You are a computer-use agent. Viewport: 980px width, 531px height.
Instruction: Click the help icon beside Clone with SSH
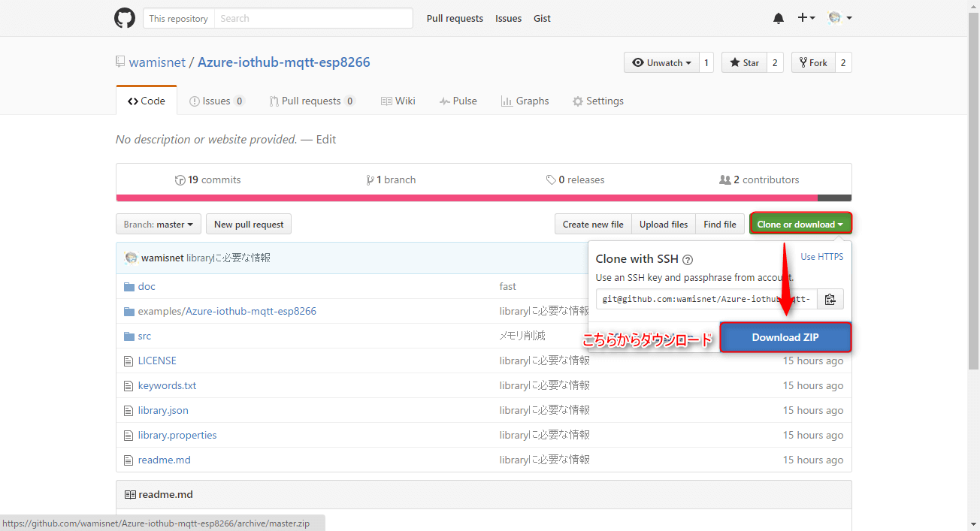(x=688, y=259)
